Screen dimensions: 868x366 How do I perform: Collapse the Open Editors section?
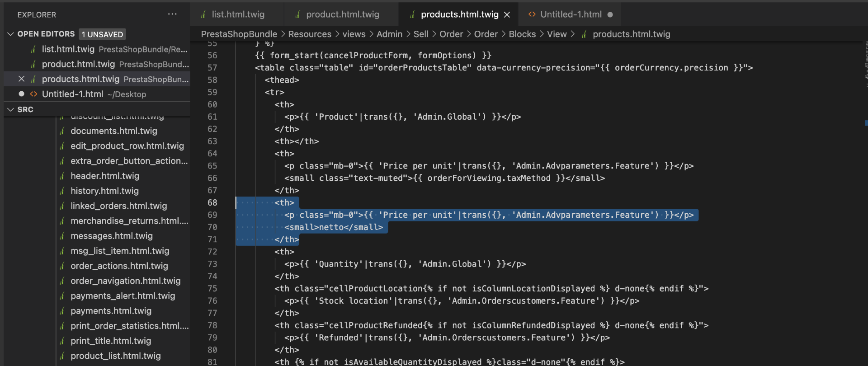[x=11, y=34]
